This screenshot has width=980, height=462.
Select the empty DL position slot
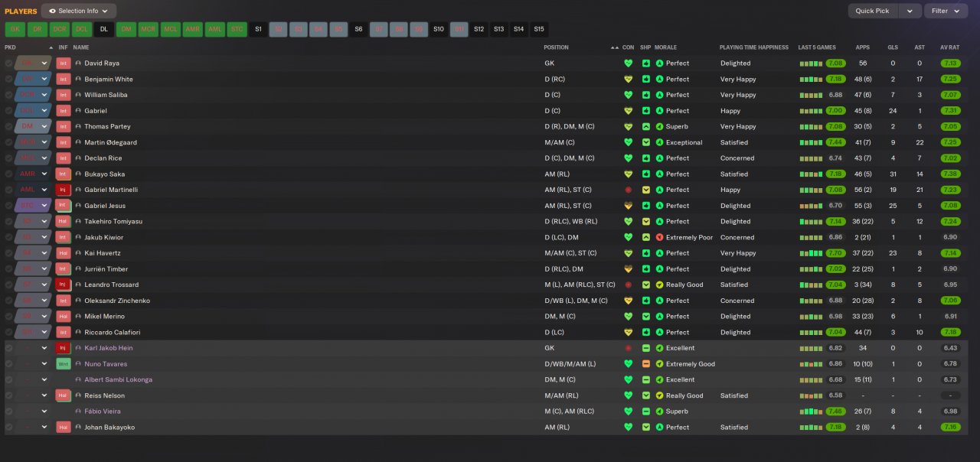coord(104,29)
